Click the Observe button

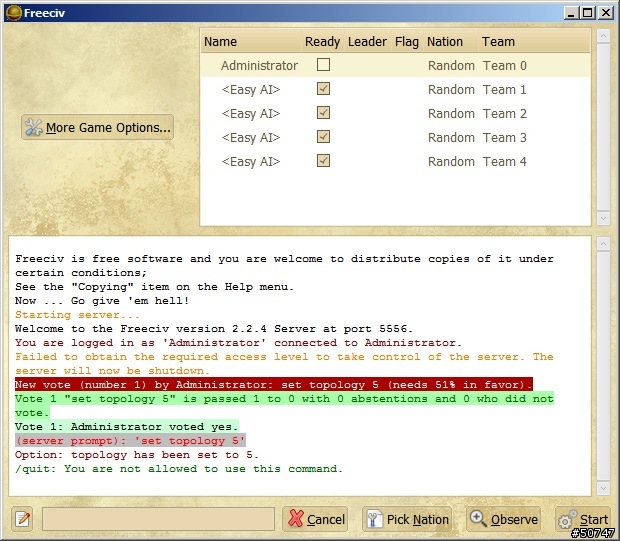[503, 519]
